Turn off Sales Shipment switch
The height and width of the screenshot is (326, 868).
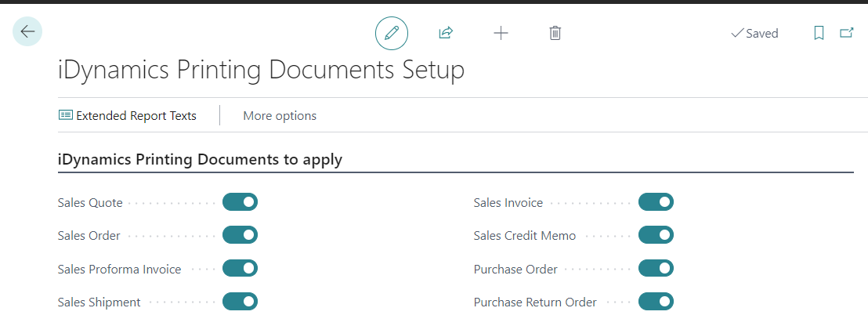click(x=241, y=302)
